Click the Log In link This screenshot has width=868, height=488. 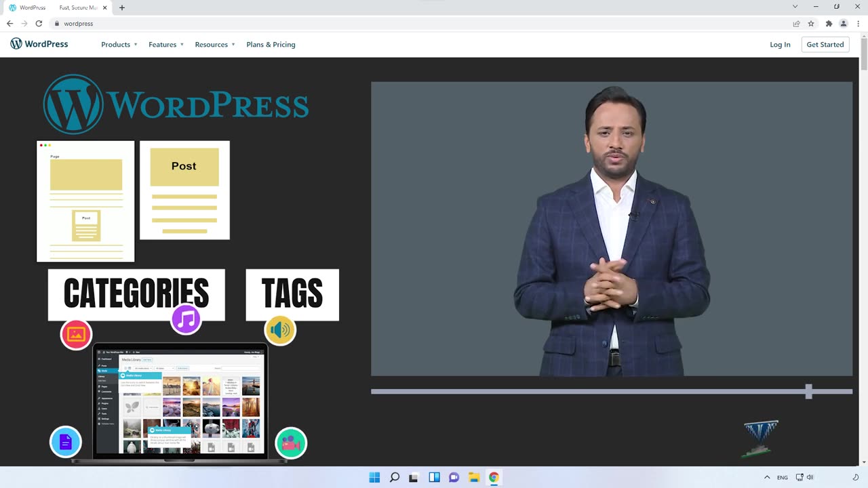pos(780,45)
